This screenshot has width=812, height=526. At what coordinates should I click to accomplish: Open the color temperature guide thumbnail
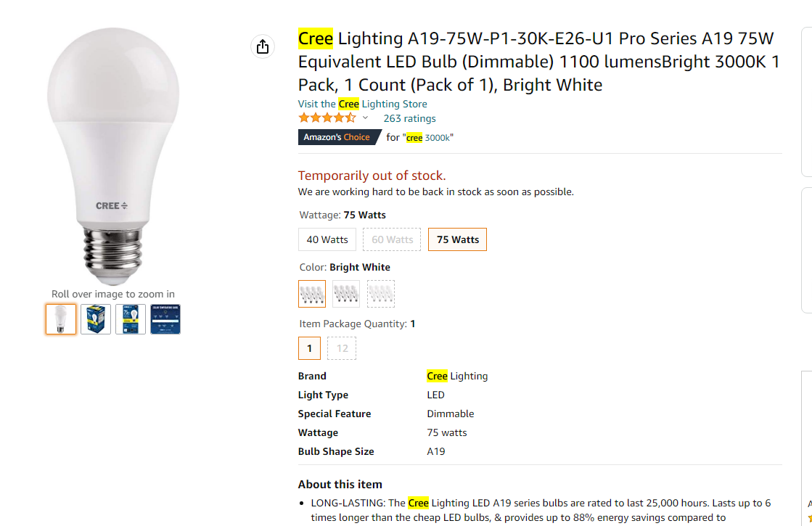[x=165, y=319]
